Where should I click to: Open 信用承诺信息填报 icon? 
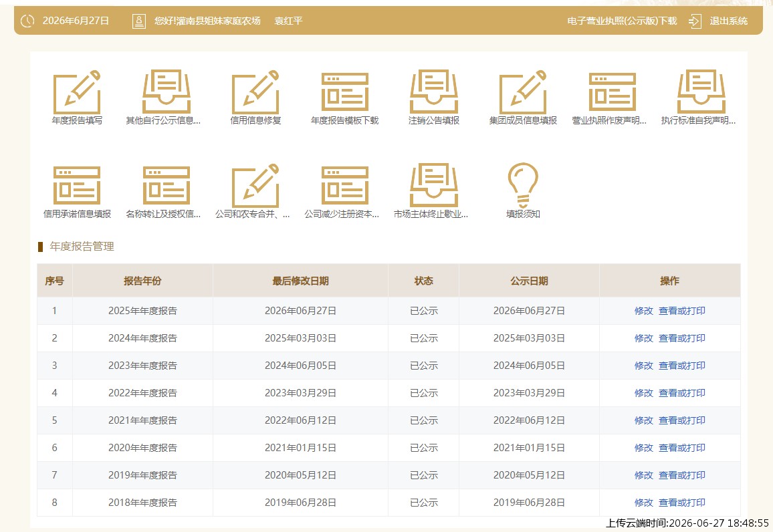point(77,185)
